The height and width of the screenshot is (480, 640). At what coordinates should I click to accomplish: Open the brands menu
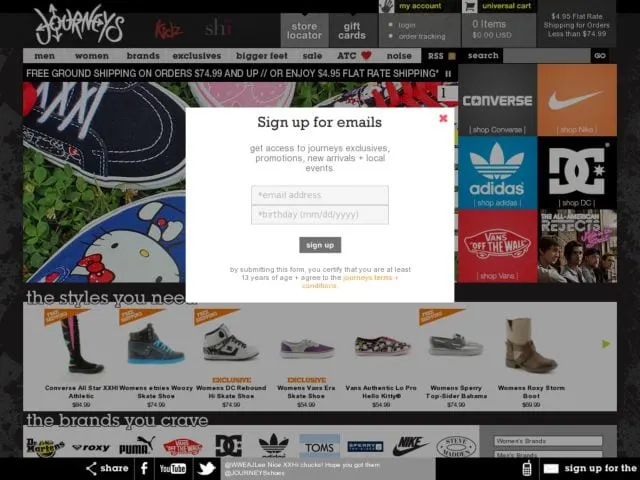(x=143, y=56)
